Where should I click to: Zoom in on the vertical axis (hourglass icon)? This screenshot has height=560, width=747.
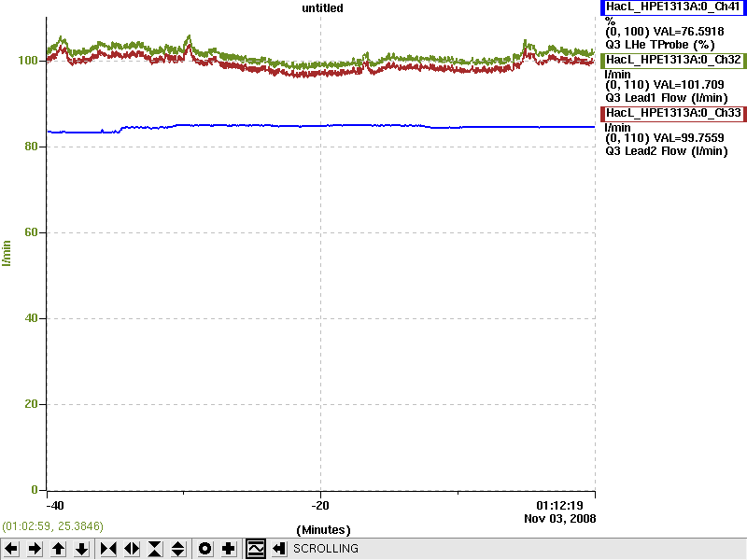[x=155, y=549]
